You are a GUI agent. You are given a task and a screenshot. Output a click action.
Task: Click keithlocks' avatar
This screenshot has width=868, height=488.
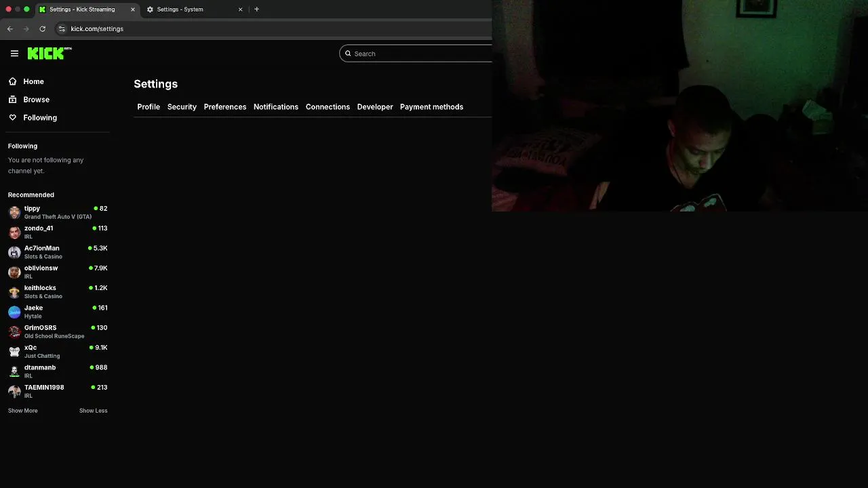point(14,291)
